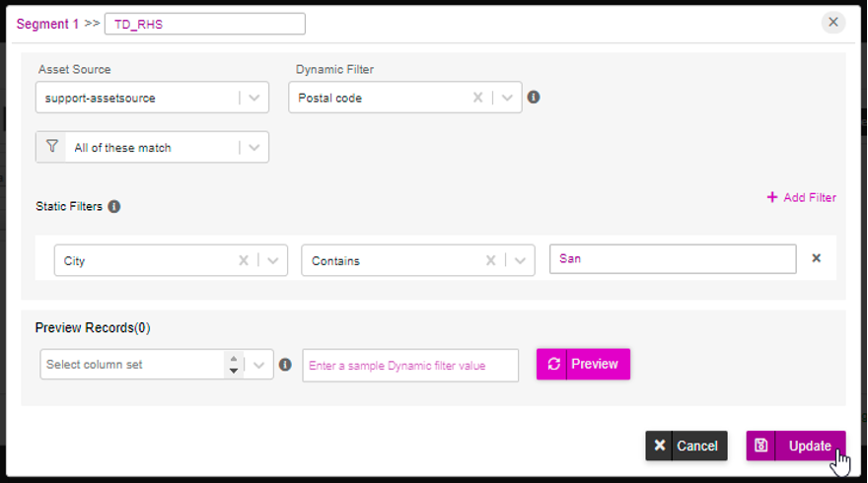Click the Update button
The height and width of the screenshot is (483, 868).
pos(795,446)
